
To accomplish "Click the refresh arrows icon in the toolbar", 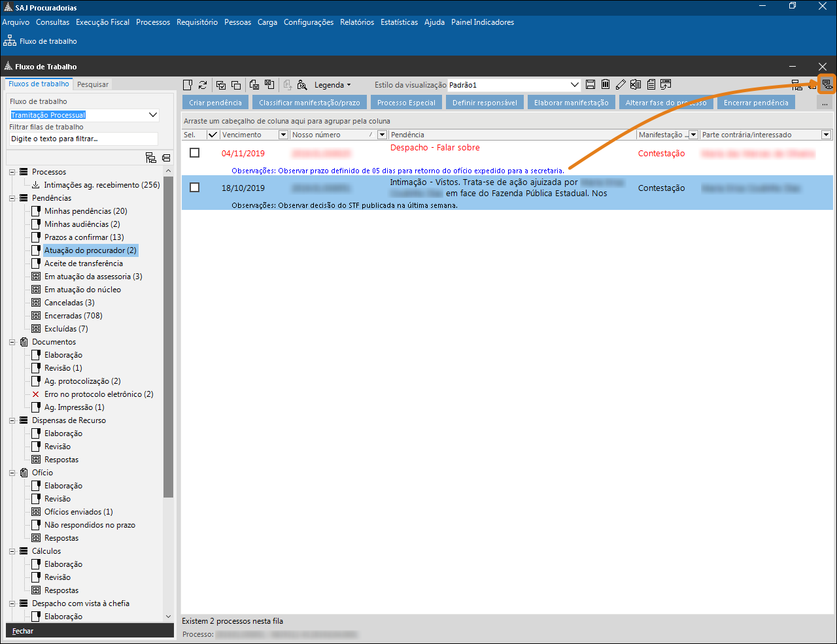I will pyautogui.click(x=203, y=85).
